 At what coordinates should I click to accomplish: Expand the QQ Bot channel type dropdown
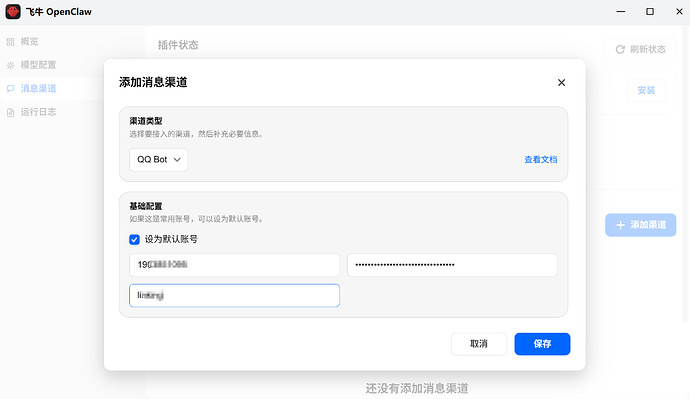pyautogui.click(x=158, y=160)
